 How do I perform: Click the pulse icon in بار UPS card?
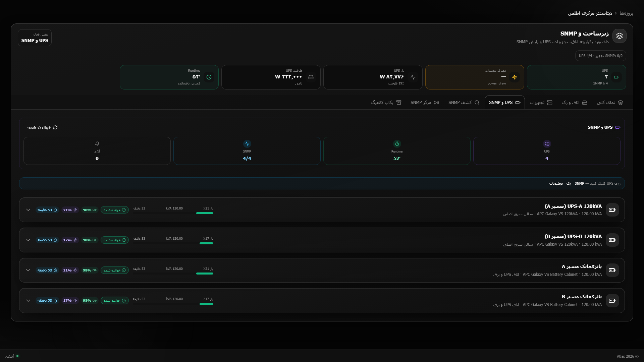tap(413, 77)
